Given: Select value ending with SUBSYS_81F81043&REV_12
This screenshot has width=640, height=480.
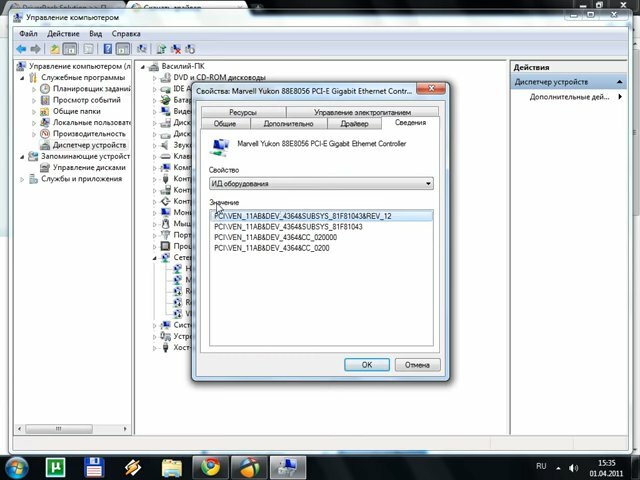Looking at the screenshot, I should pyautogui.click(x=321, y=216).
